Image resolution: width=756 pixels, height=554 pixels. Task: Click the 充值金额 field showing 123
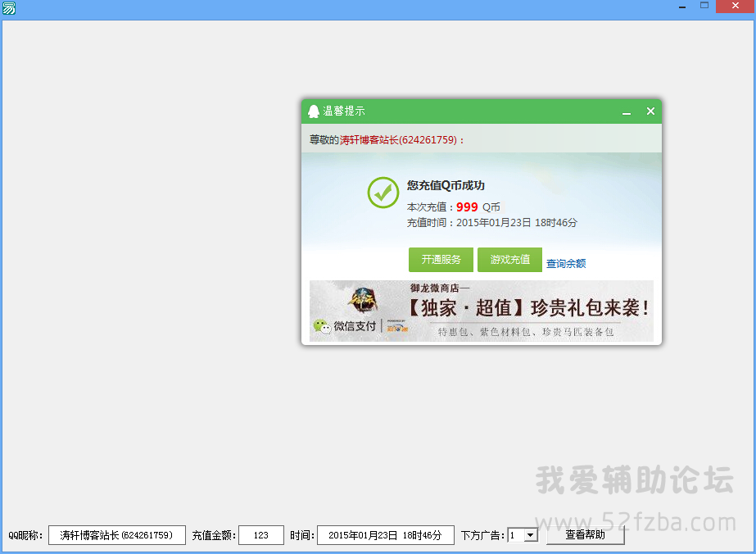pyautogui.click(x=260, y=535)
